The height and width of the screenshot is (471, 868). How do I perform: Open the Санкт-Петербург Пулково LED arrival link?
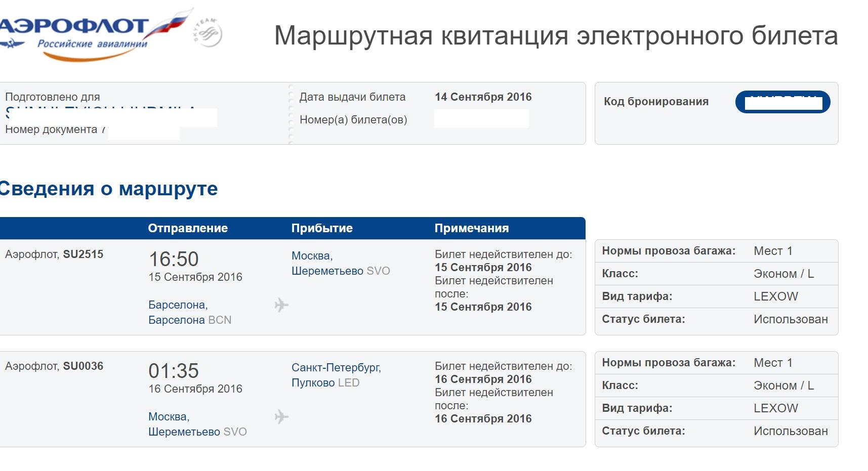[x=336, y=375]
